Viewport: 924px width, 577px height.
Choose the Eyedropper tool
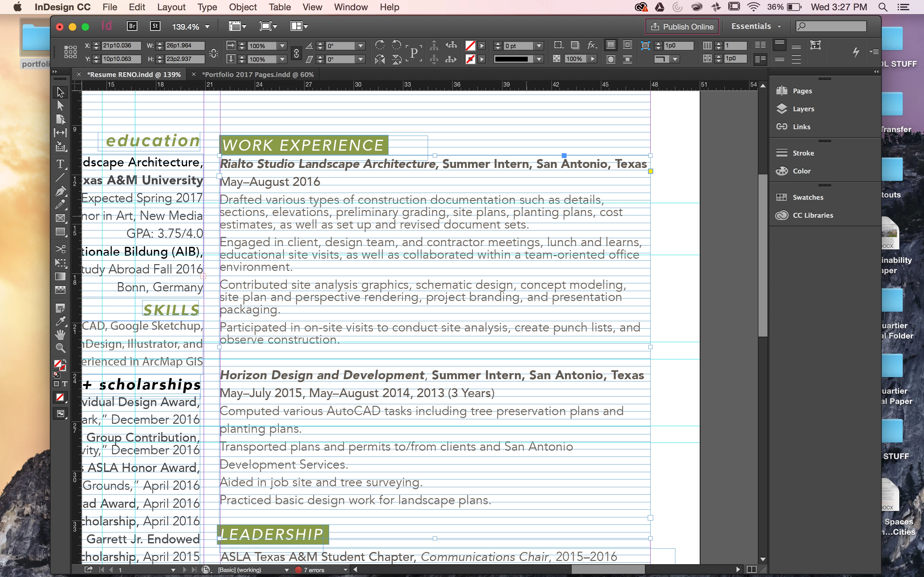coord(60,321)
